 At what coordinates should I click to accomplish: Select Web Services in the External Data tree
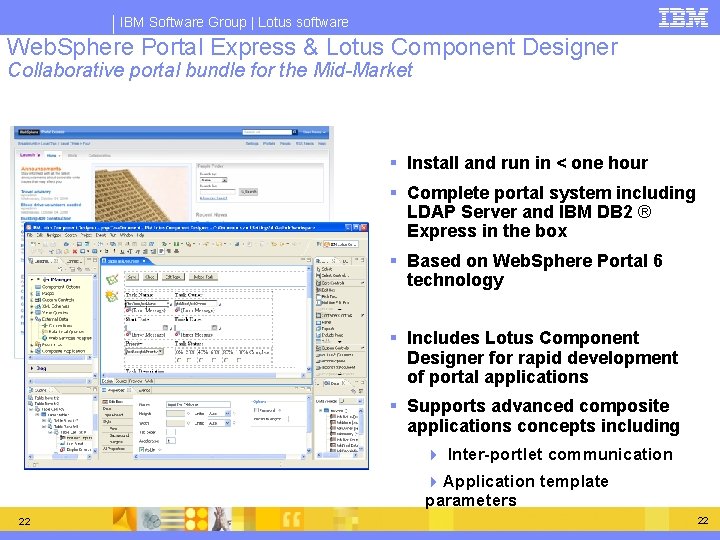66,338
